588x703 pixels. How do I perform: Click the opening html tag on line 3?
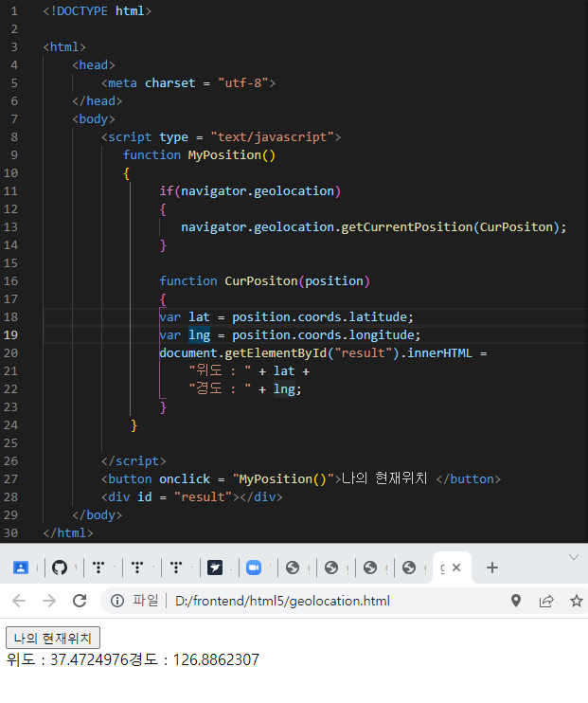64,46
